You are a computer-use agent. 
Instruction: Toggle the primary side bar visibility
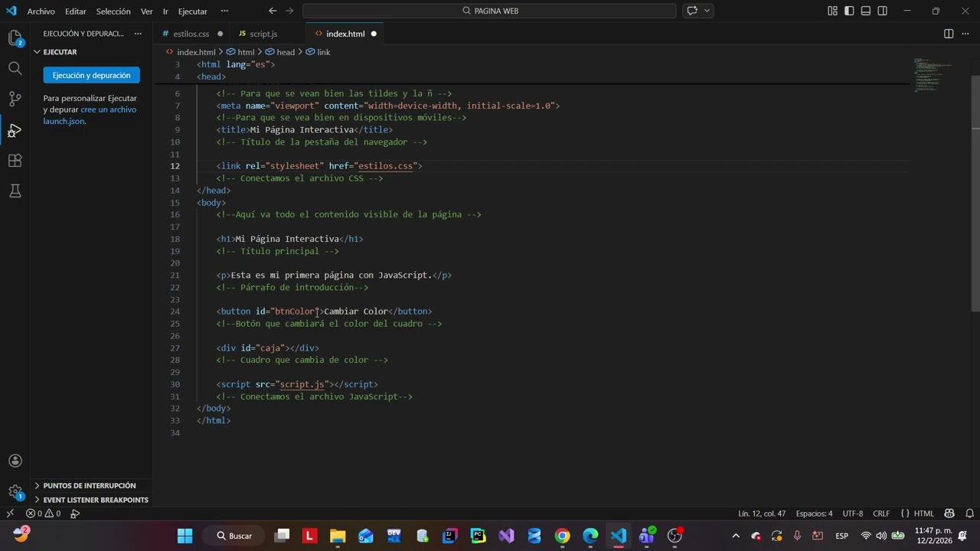pyautogui.click(x=849, y=11)
